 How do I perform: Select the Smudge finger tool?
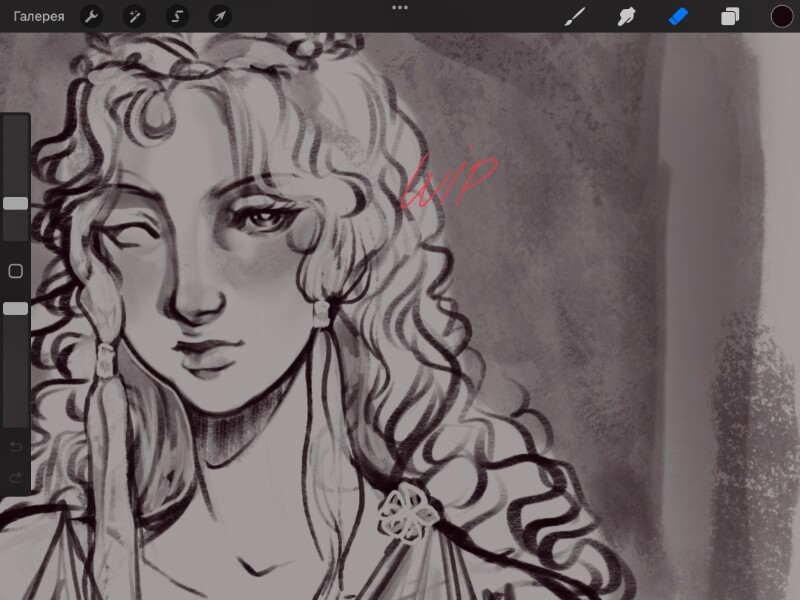(x=627, y=16)
